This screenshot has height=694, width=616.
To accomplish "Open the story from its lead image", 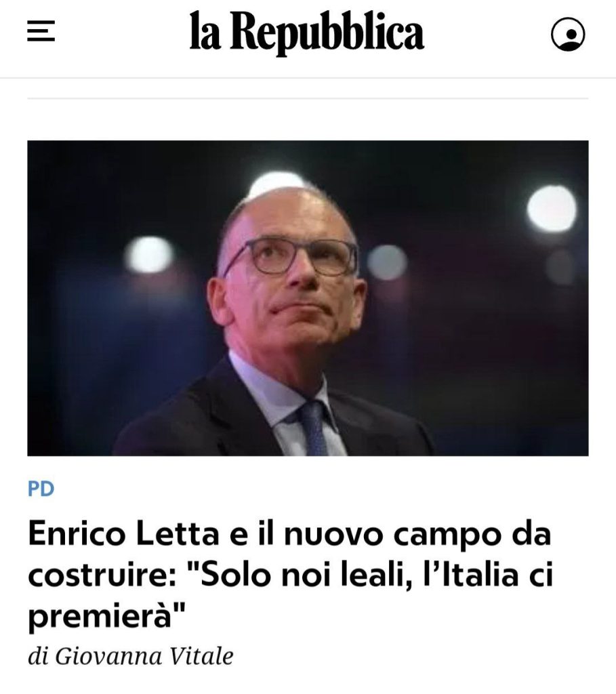I will tap(308, 298).
